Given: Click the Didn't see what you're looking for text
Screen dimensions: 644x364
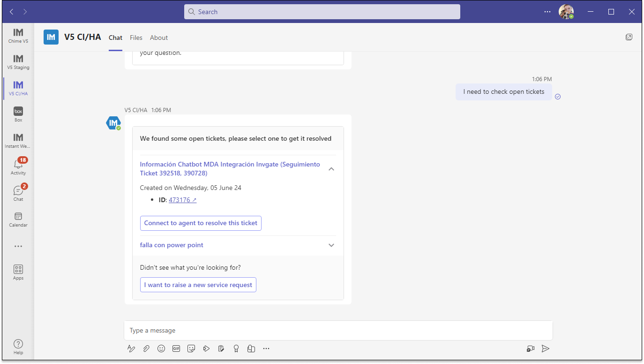Looking at the screenshot, I should (190, 268).
